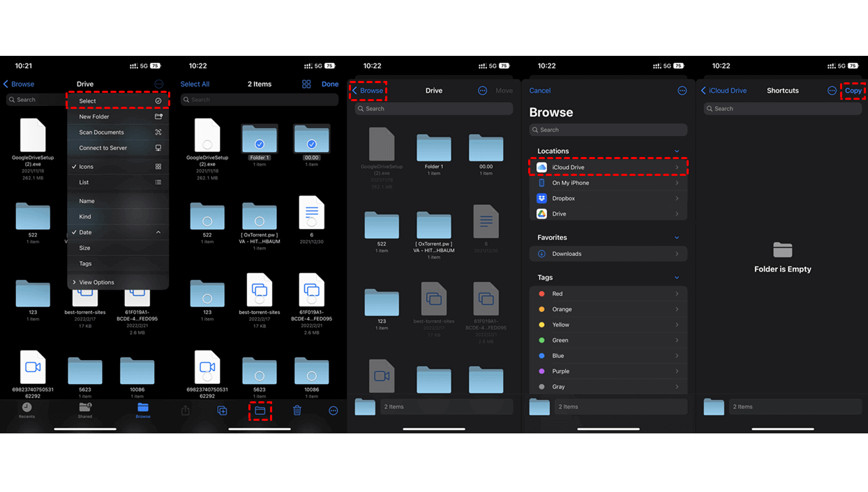Tap ellipsis icon on Browse locations screen

point(682,91)
